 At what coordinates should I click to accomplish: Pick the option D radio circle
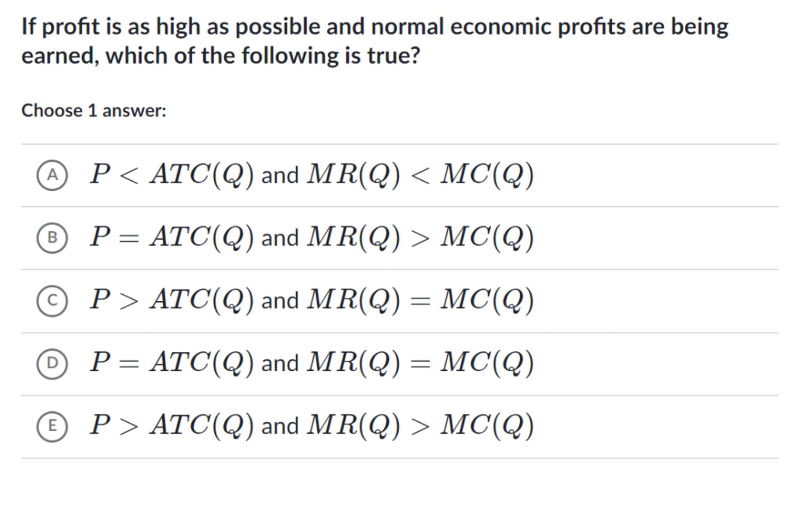click(52, 363)
